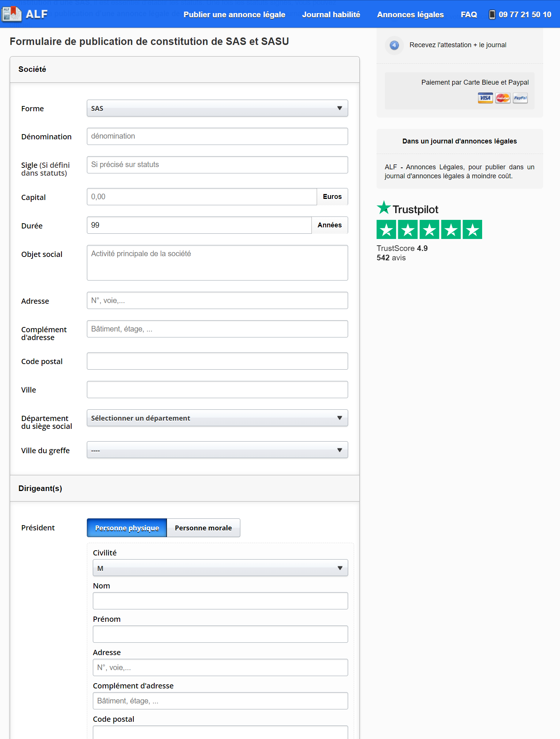Open the Forme dropdown showing SAS
This screenshot has height=739, width=560.
click(217, 108)
